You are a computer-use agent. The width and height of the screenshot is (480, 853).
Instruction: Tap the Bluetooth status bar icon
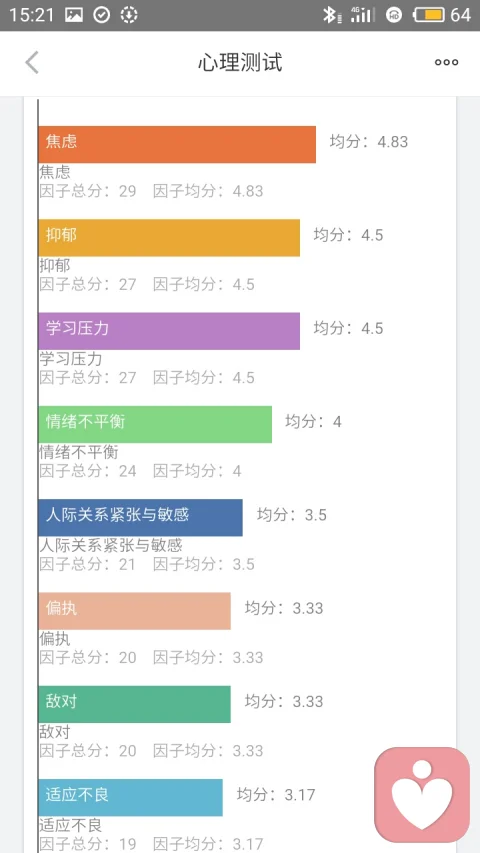330,15
